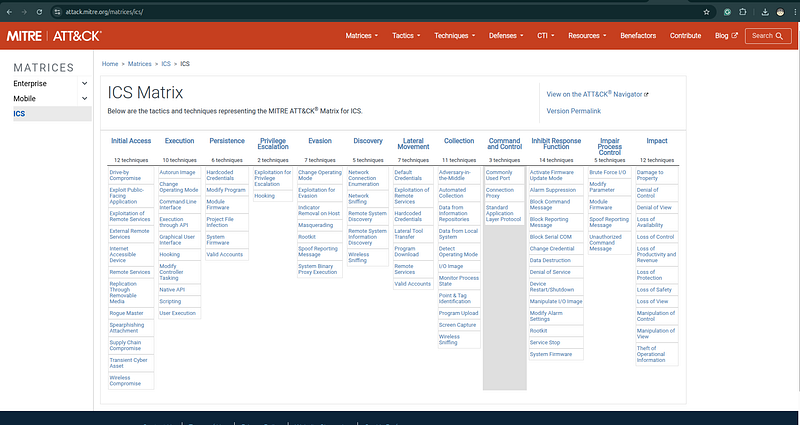Open View on the ATT&CK Navigator link
Viewport: 800px width, 425px height.
[x=597, y=94]
